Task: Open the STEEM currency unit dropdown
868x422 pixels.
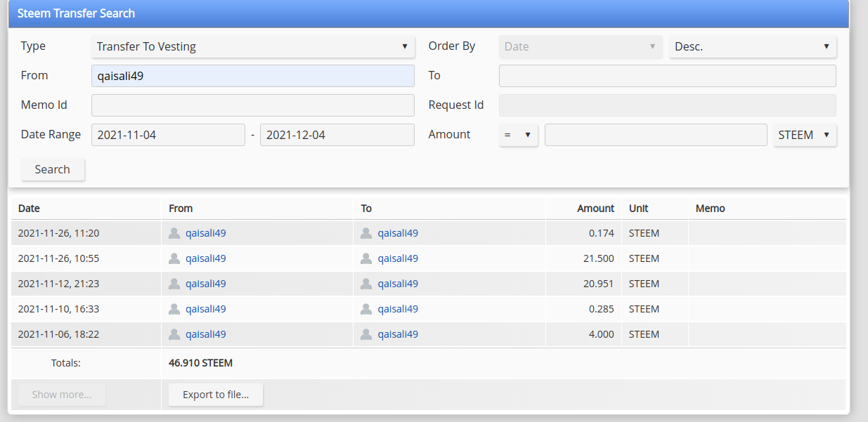Action: [805, 135]
